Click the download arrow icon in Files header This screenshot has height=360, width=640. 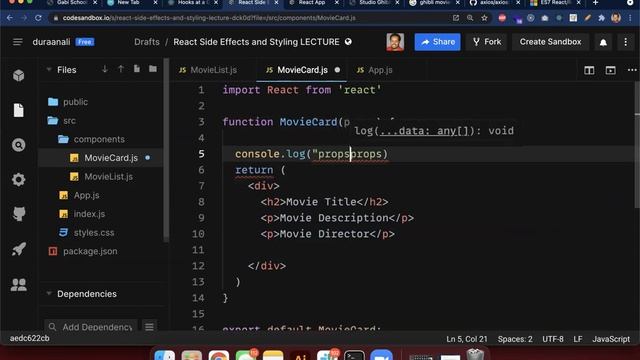pyautogui.click(x=105, y=69)
